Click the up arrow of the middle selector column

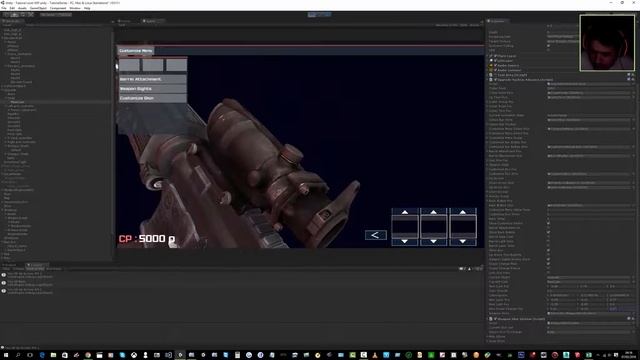click(x=433, y=212)
